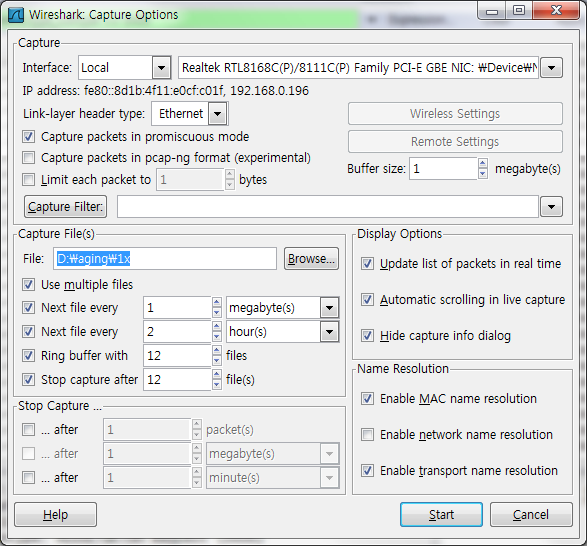Expand the Realtek NIC device dropdown

pyautogui.click(x=551, y=68)
